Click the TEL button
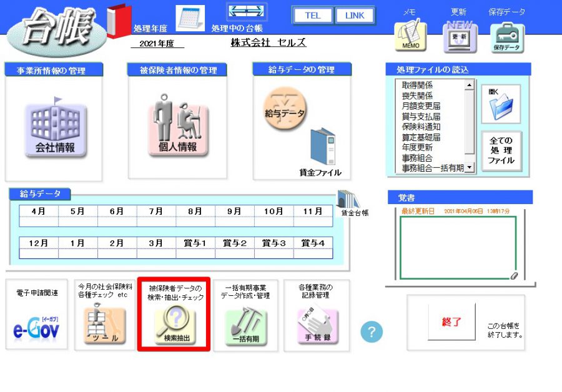Viewport: 562px width, 392px height. [x=313, y=16]
